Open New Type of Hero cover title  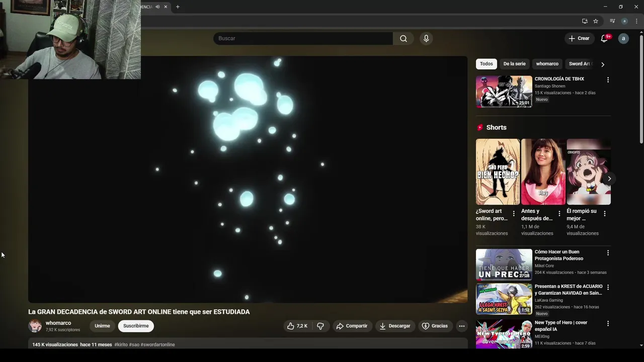coord(561,326)
